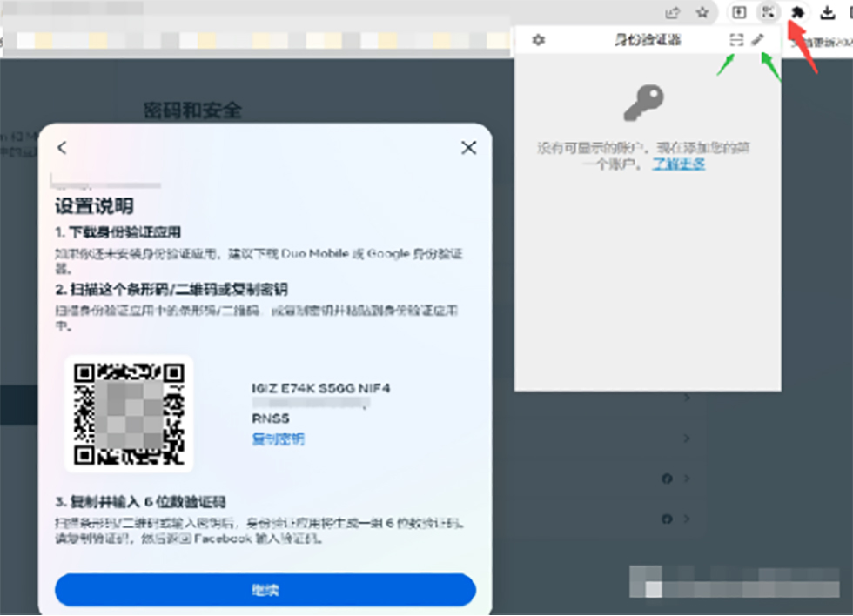Screen dimensions: 853x616
Task: Bookmark this page with the star icon
Action: pos(702,12)
